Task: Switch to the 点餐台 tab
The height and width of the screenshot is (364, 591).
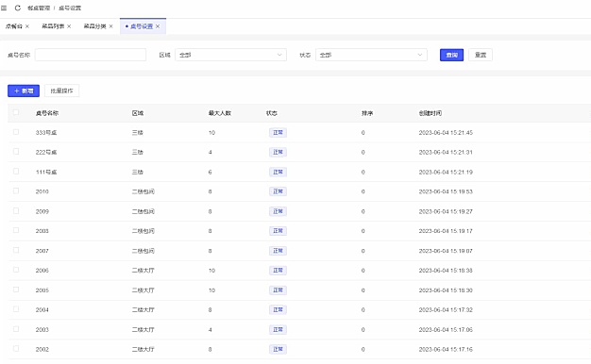Action: [14, 26]
